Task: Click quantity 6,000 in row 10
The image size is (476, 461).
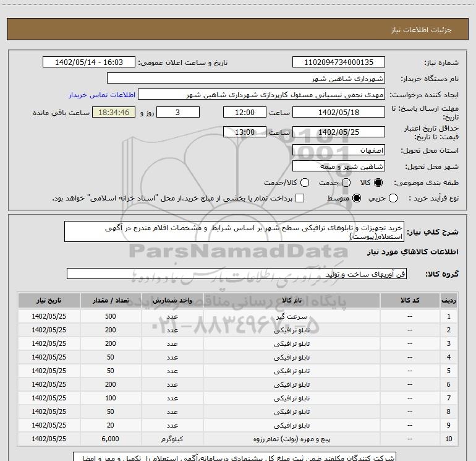Action: [x=110, y=439]
